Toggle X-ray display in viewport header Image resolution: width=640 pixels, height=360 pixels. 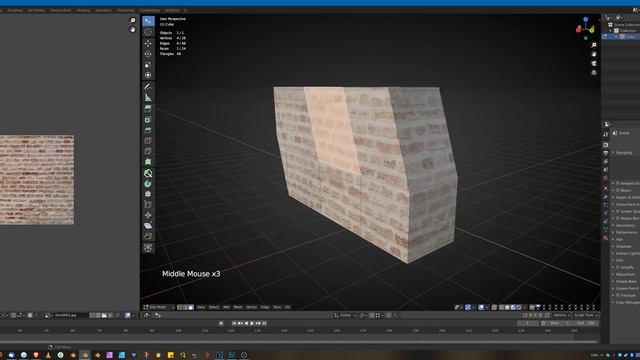coord(494,307)
